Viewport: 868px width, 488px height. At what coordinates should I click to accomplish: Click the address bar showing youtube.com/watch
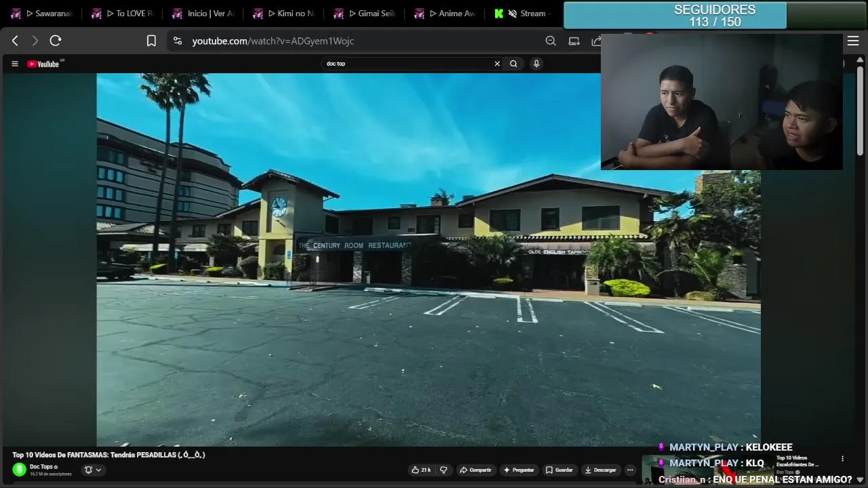click(x=353, y=41)
